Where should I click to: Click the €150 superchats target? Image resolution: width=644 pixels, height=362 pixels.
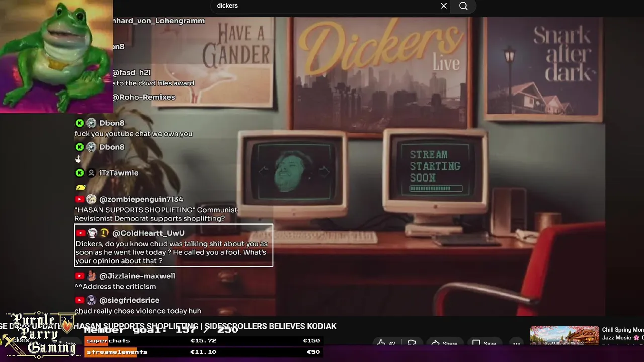click(x=311, y=341)
